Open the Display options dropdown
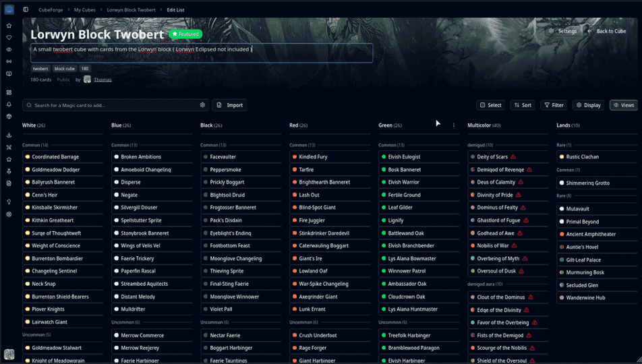The width and height of the screenshot is (642, 364). [x=588, y=105]
